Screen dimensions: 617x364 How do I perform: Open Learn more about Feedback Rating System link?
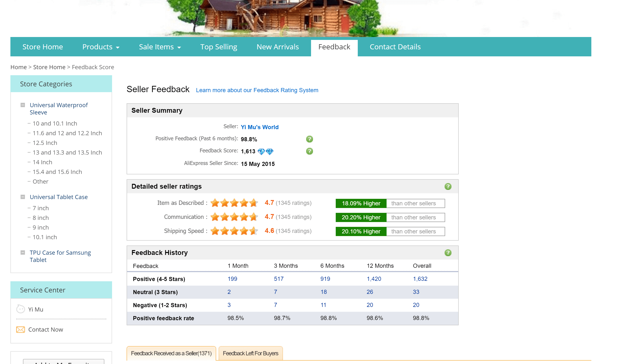[257, 90]
